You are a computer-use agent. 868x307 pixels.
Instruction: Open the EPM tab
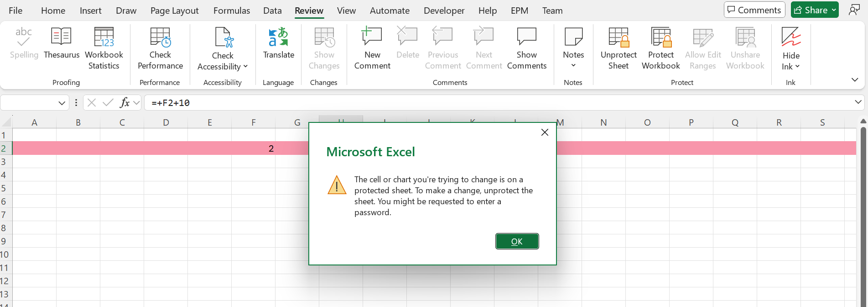point(519,11)
